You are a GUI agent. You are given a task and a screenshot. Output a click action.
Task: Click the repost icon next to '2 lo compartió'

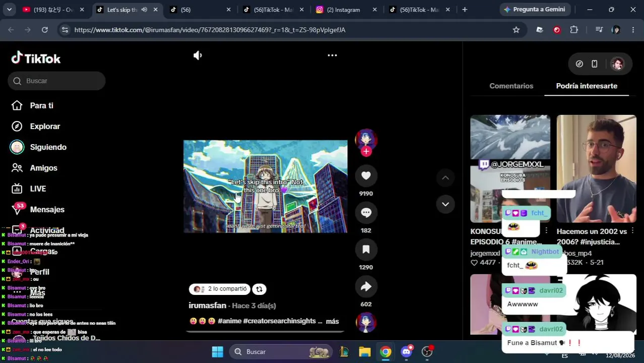point(259,289)
